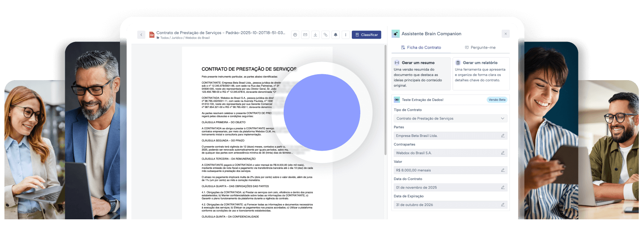Click CLÁUSULA QUARTA – DAS OBRIGAÇÕES DAS PARTES
644x236 pixels.
click(235, 186)
